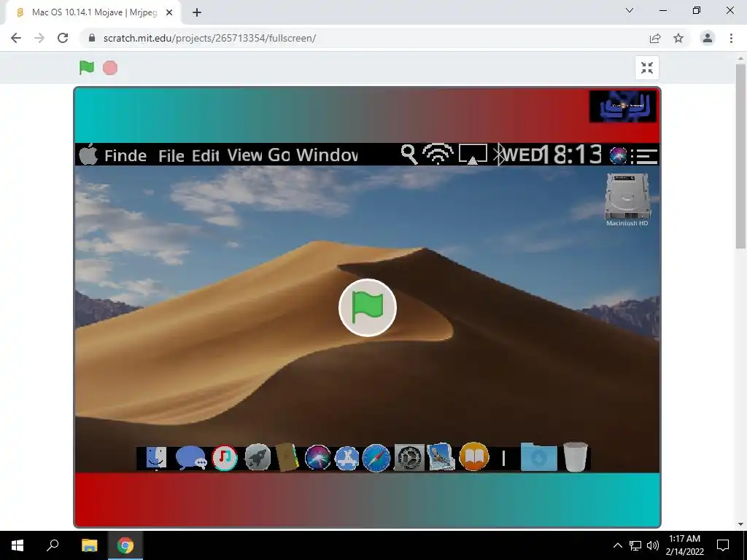The height and width of the screenshot is (560, 747).
Task: Click the Bluetooth icon in the menu bar
Action: (x=498, y=155)
